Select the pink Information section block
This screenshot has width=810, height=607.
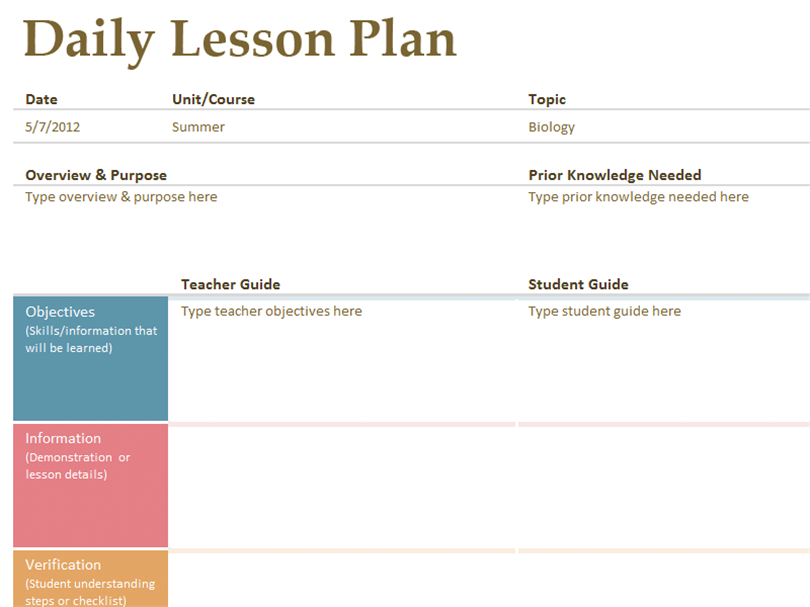pos(90,485)
